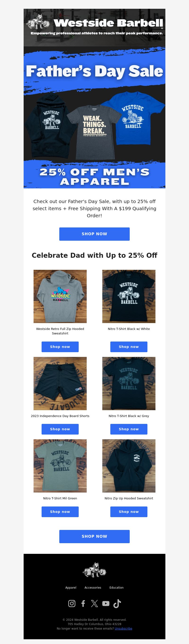189x644 pixels.
Task: Click SHOP NOW below the shipping text
Action: [94, 234]
